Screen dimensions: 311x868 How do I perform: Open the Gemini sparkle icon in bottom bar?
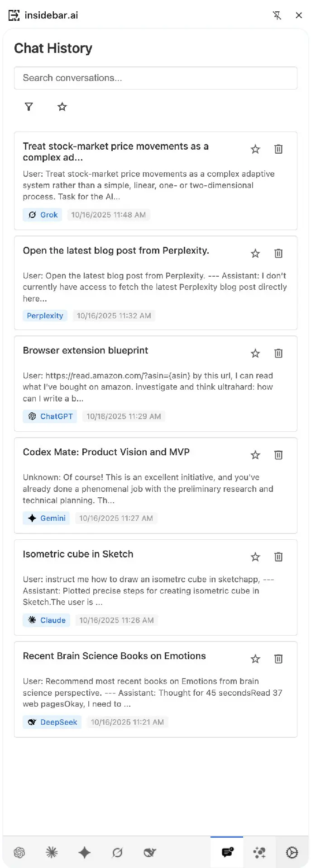click(85, 853)
